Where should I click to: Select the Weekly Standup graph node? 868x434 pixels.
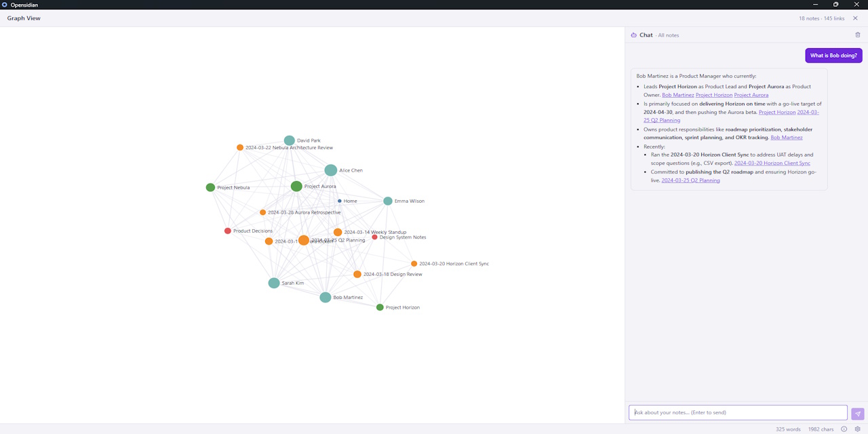coord(338,233)
